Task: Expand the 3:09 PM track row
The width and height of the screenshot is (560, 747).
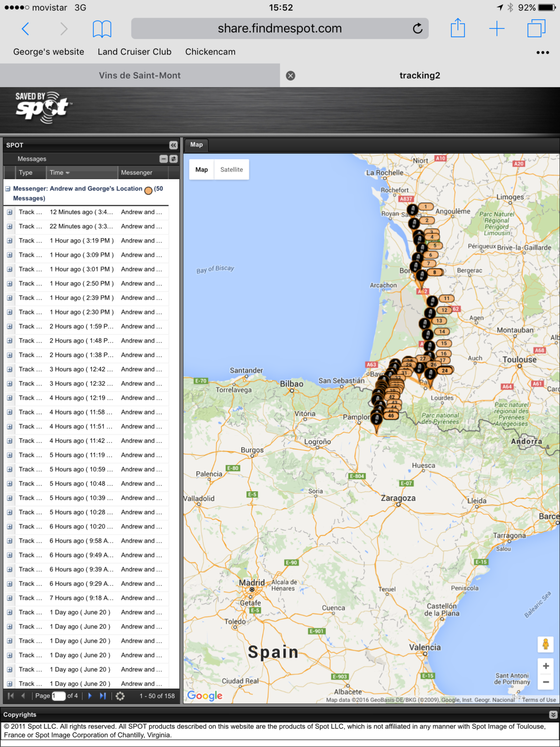Action: tap(9, 255)
